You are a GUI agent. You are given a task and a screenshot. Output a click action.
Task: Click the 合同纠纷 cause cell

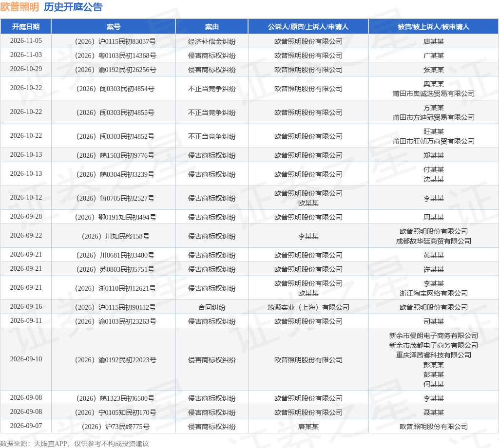[x=211, y=307]
